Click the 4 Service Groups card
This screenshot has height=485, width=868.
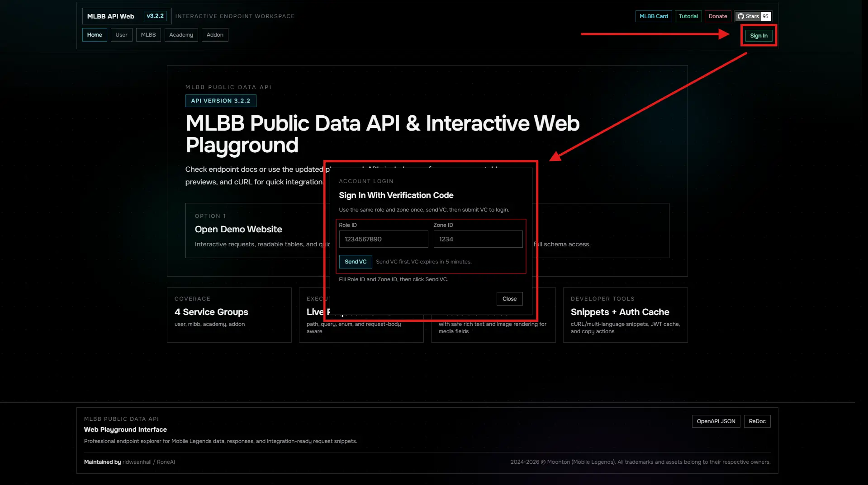pyautogui.click(x=229, y=315)
